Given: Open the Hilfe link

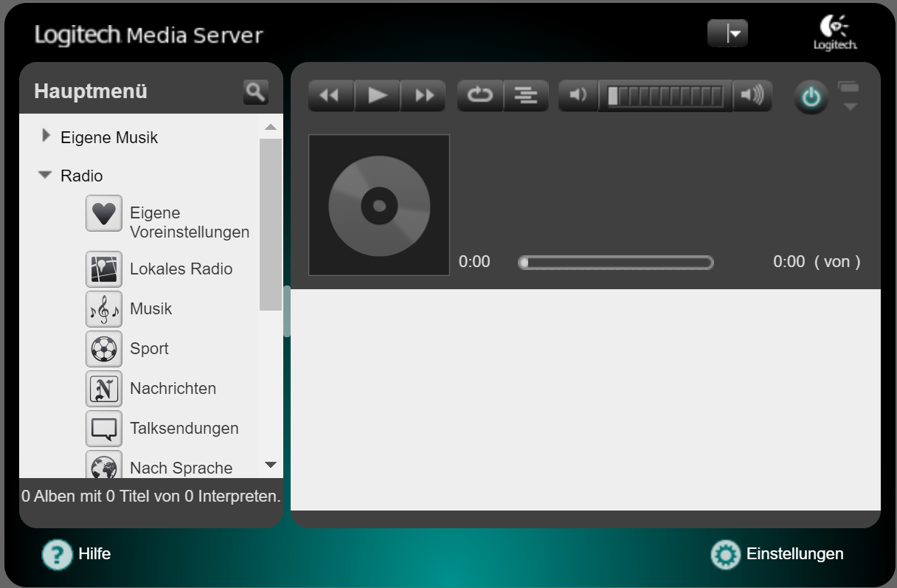Looking at the screenshot, I should coord(94,553).
